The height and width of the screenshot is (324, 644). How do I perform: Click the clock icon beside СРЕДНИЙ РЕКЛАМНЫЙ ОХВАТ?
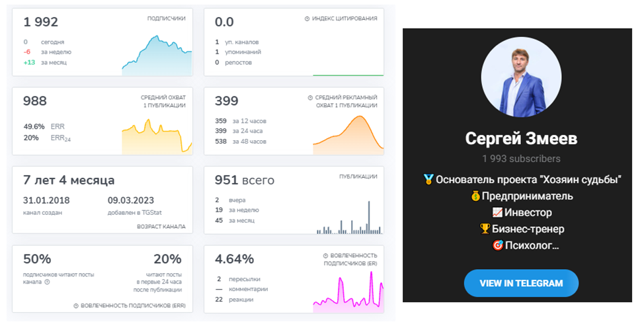tap(310, 98)
